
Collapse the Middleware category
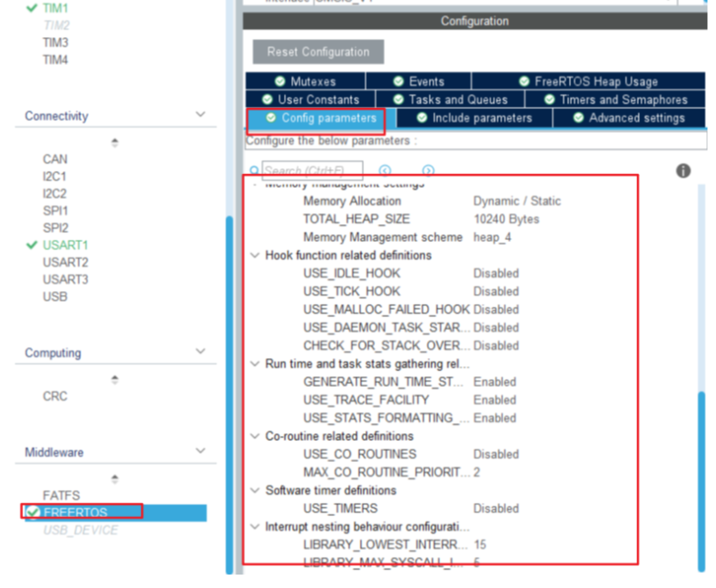(x=201, y=451)
